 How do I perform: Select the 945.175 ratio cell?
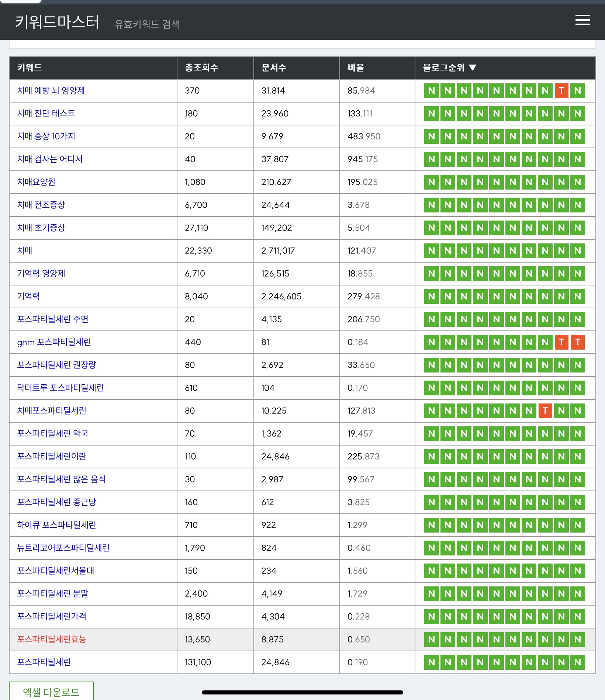click(x=377, y=159)
